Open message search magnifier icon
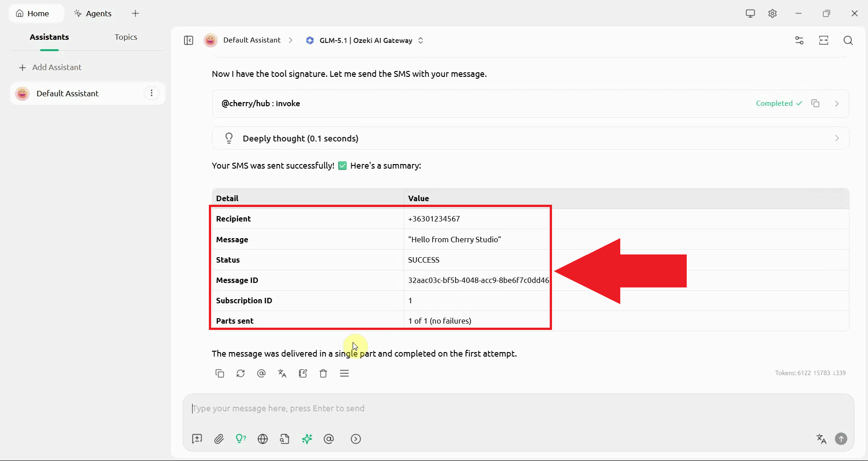This screenshot has height=461, width=868. pyautogui.click(x=848, y=40)
